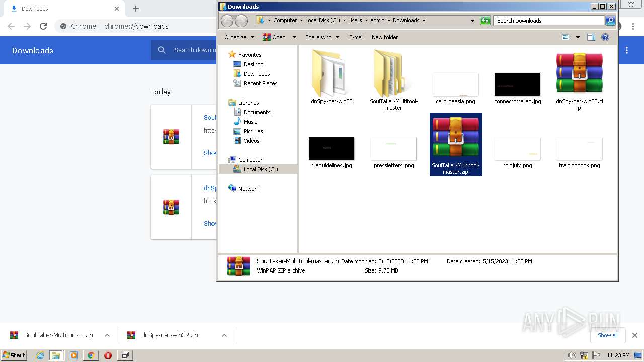
Task: Click dnSpy-net-win32.zip in download shelf
Action: click(x=163, y=335)
